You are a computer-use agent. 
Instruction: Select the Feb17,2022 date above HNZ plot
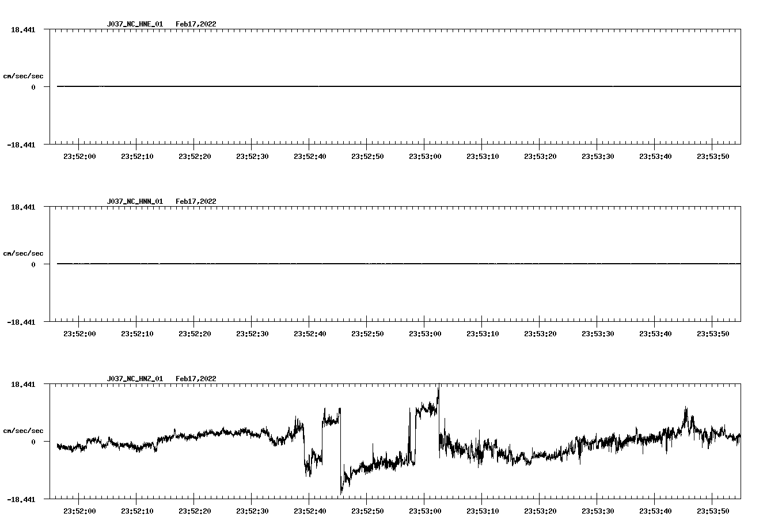(196, 379)
